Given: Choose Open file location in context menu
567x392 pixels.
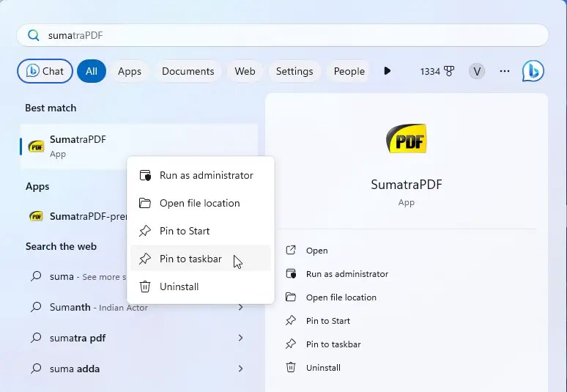Looking at the screenshot, I should 201,203.
